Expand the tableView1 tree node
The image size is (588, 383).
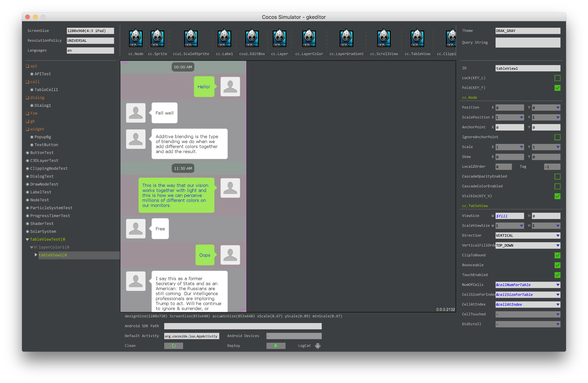pyautogui.click(x=36, y=255)
